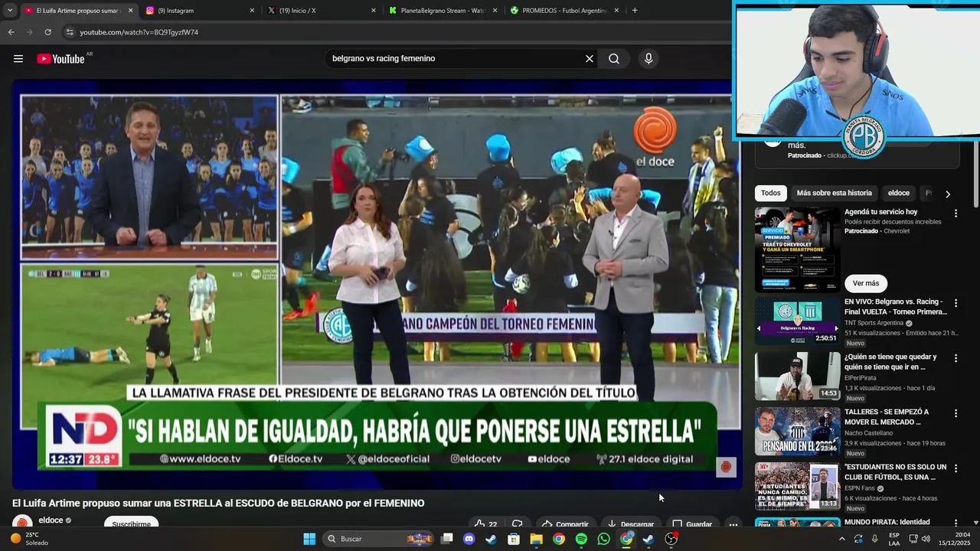Switch to the Instagram tab
The image size is (980, 551).
tap(199, 11)
